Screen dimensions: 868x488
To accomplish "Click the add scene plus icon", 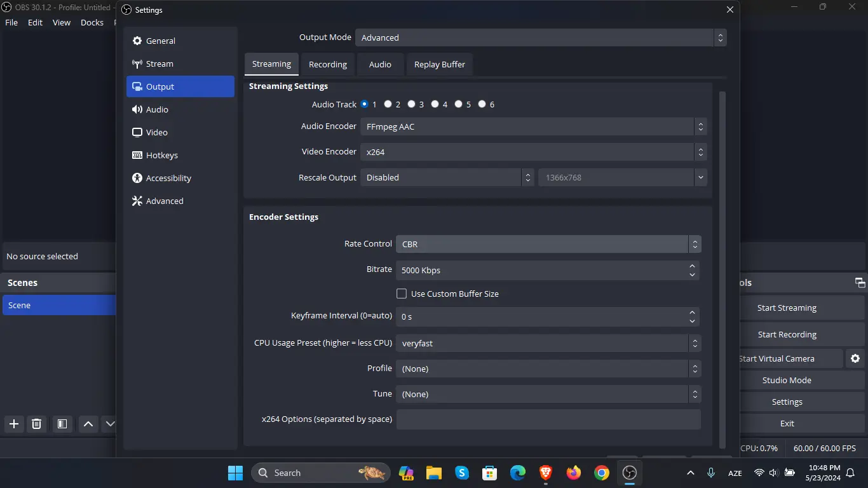I will (x=14, y=424).
